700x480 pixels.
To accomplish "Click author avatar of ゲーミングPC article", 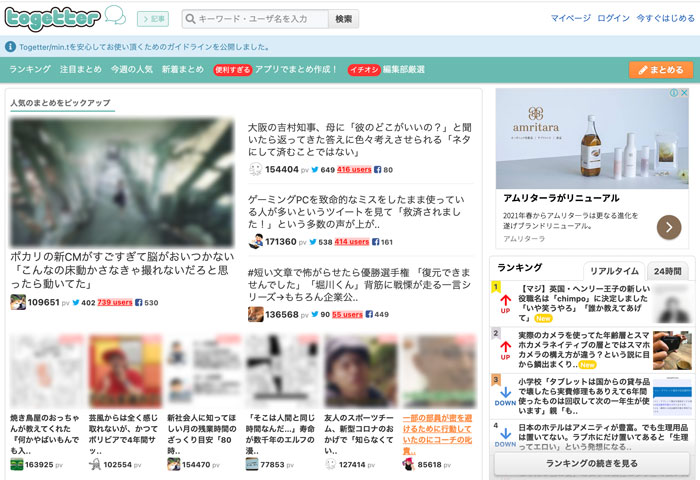I will coord(255,242).
